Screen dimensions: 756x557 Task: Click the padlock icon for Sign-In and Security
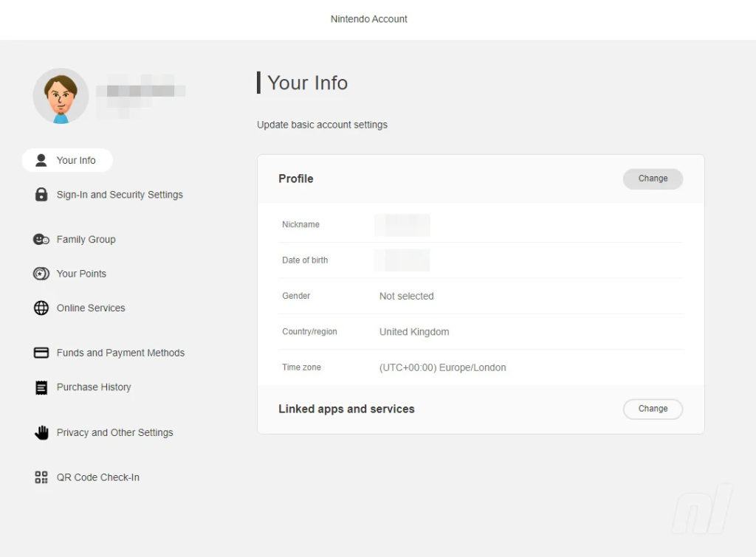(41, 195)
